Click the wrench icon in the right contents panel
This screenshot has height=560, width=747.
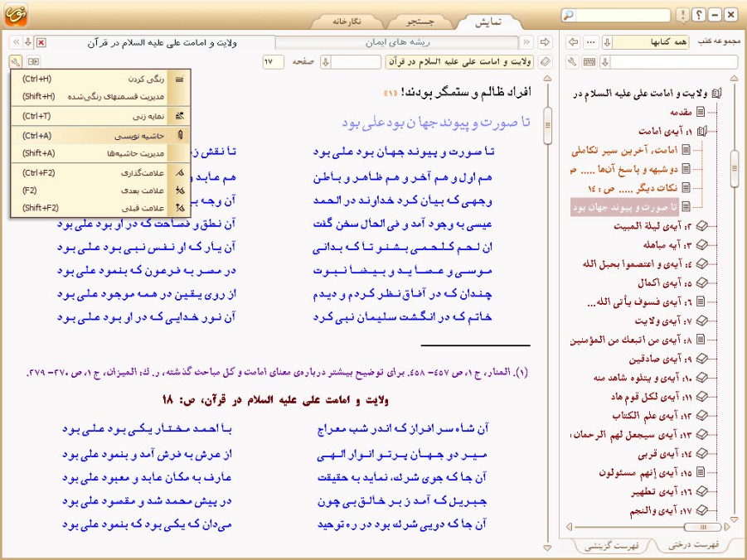click(572, 61)
